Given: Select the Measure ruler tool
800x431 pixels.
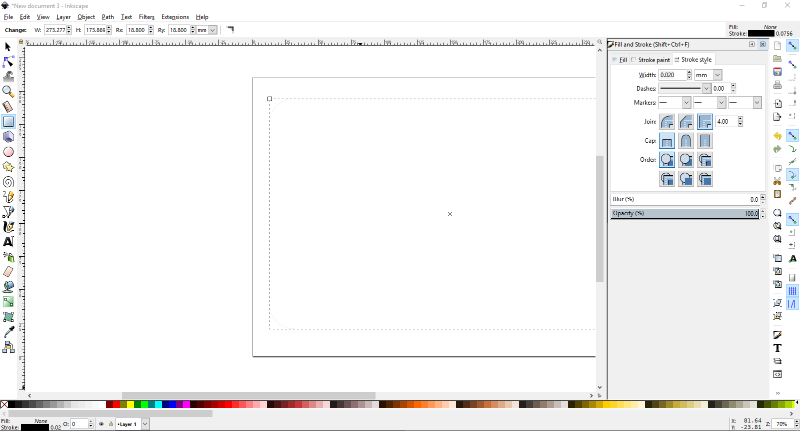Looking at the screenshot, I should click(8, 107).
